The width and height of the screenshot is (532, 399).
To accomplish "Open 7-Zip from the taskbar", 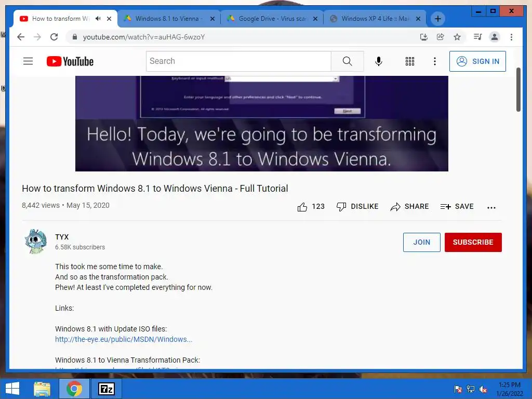I will pyautogui.click(x=106, y=389).
